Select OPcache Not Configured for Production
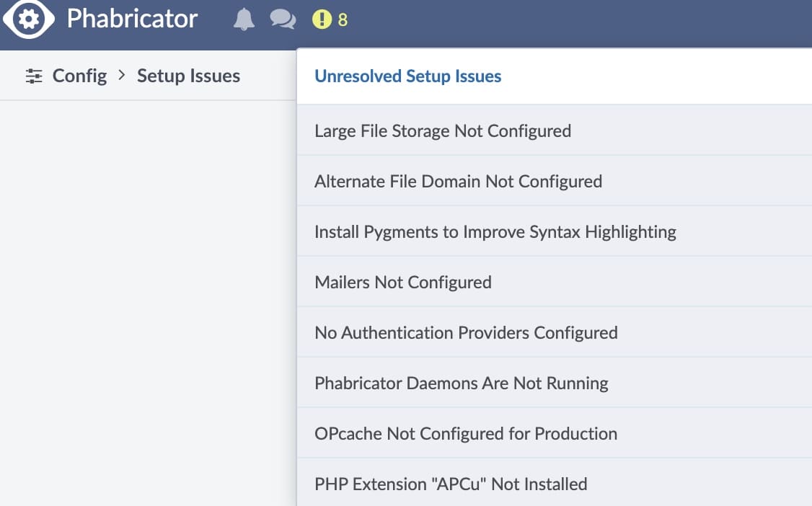Screen dimensions: 812x506 pyautogui.click(x=466, y=433)
